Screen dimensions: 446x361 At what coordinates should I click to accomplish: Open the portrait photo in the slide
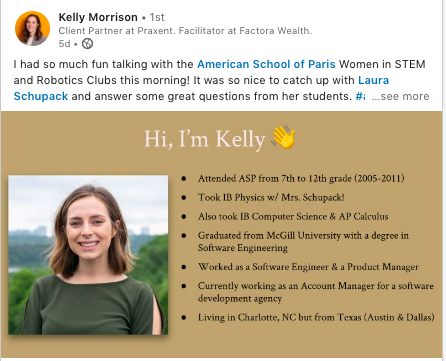(x=88, y=255)
